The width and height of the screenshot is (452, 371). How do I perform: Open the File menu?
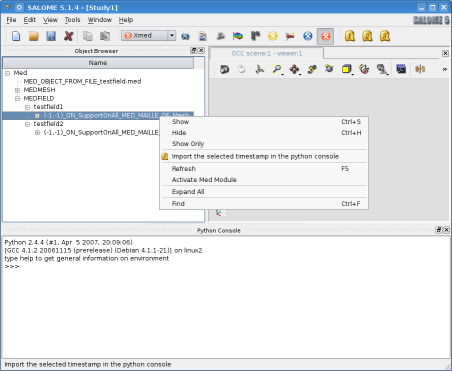11,20
